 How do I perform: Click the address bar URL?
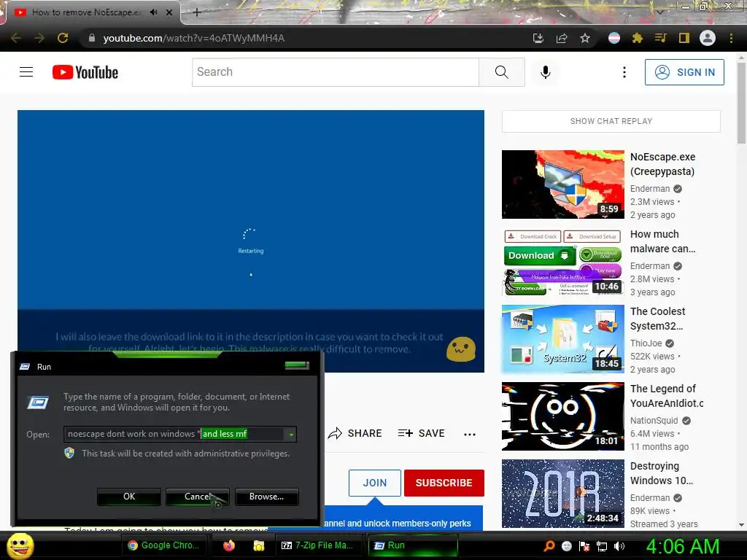pos(194,38)
